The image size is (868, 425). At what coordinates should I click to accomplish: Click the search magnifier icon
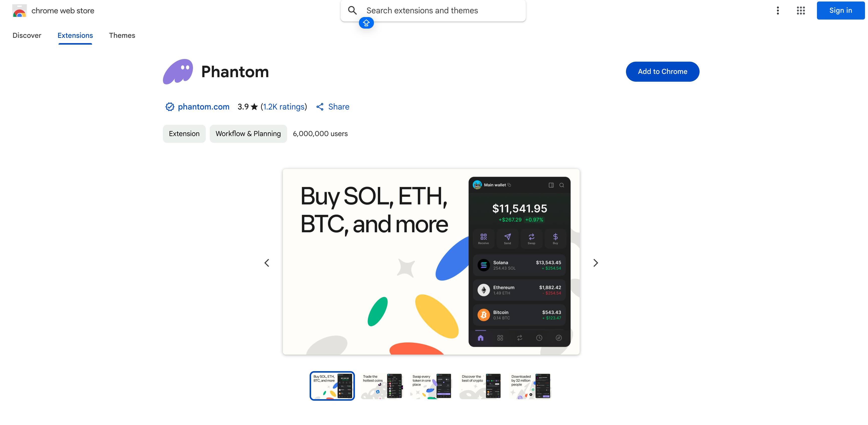(x=352, y=11)
